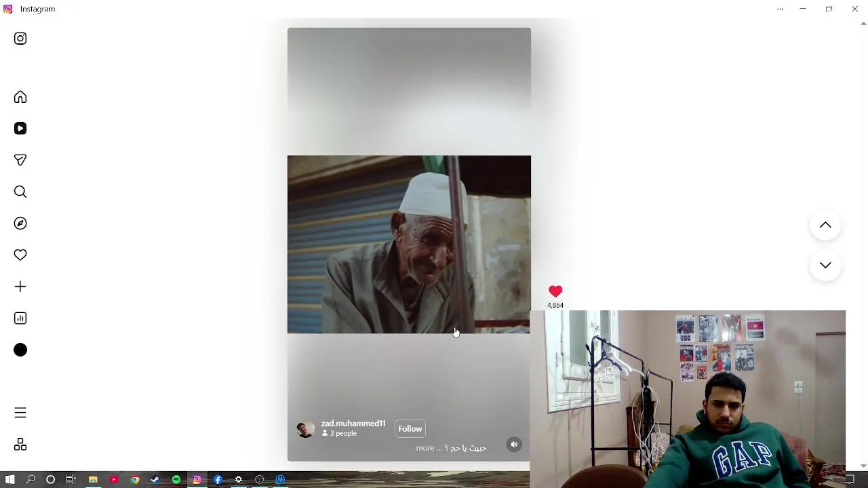Open Task View in the taskbar

71,480
